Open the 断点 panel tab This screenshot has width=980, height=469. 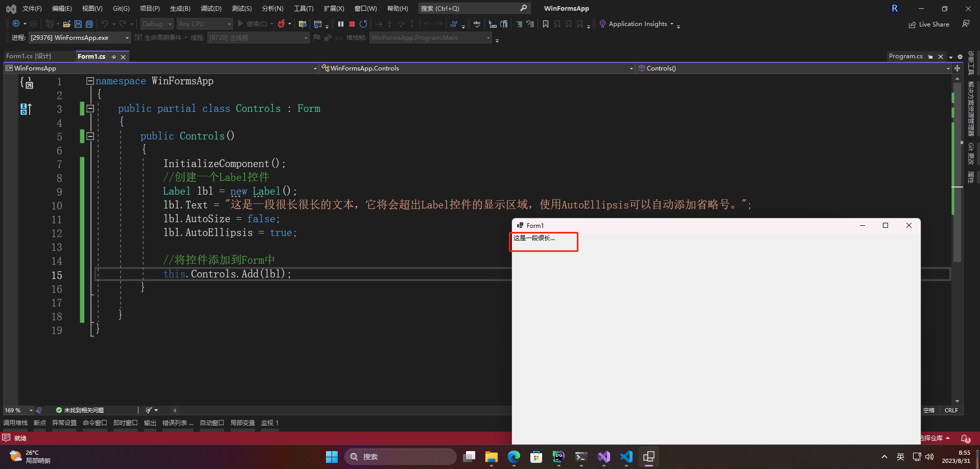[x=40, y=423]
